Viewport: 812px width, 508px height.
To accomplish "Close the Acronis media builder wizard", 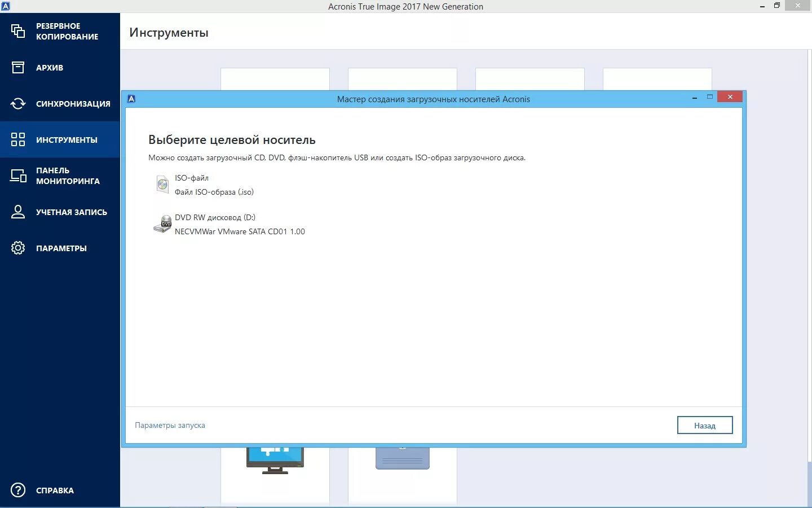I will point(730,97).
